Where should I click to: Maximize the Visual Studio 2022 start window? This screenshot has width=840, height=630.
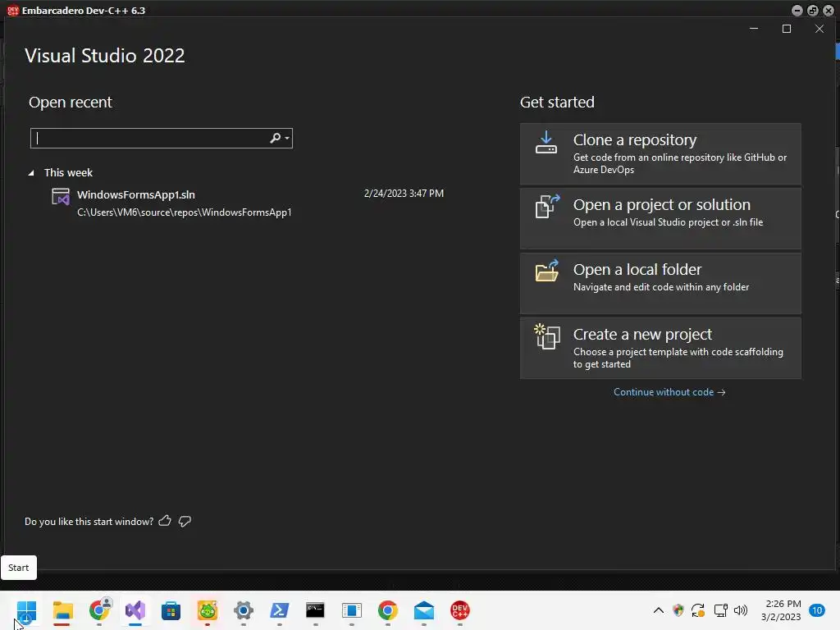pos(787,29)
